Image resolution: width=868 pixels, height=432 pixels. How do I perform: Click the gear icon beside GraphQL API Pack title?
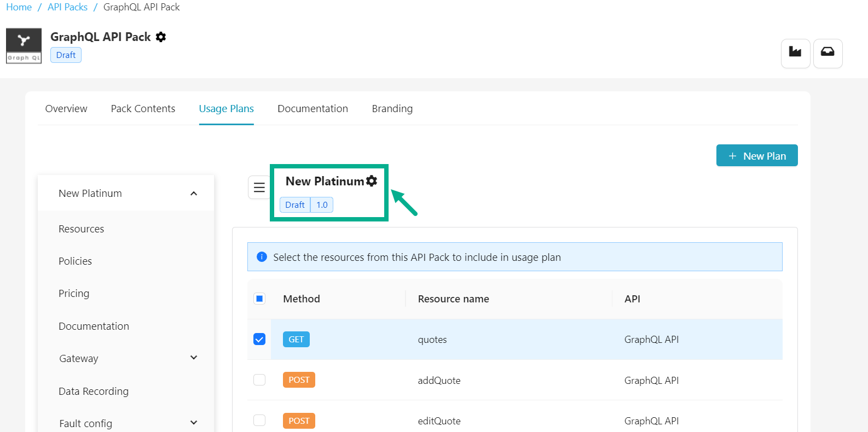coord(161,37)
